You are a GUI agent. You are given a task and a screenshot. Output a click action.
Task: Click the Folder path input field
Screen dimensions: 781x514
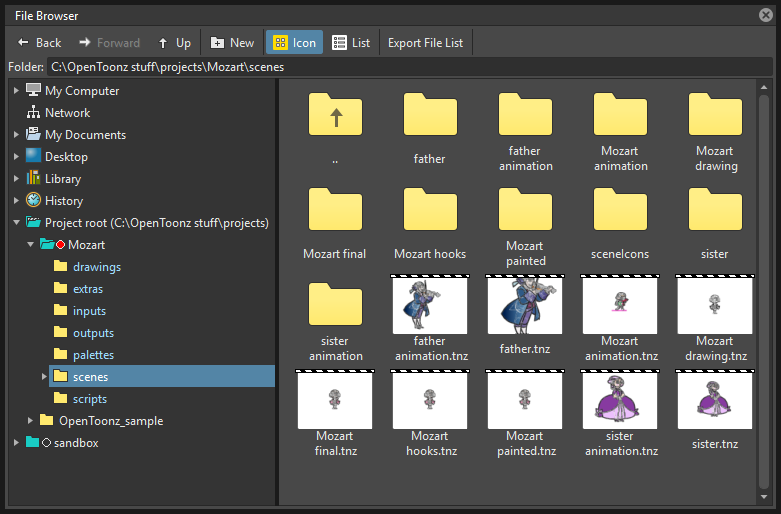(409, 67)
